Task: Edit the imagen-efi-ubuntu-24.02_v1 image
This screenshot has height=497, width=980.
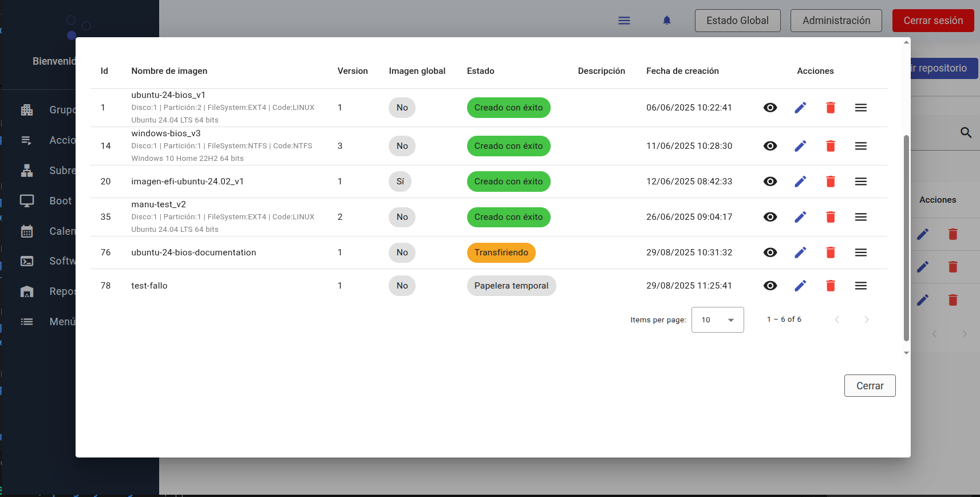Action: (x=800, y=182)
